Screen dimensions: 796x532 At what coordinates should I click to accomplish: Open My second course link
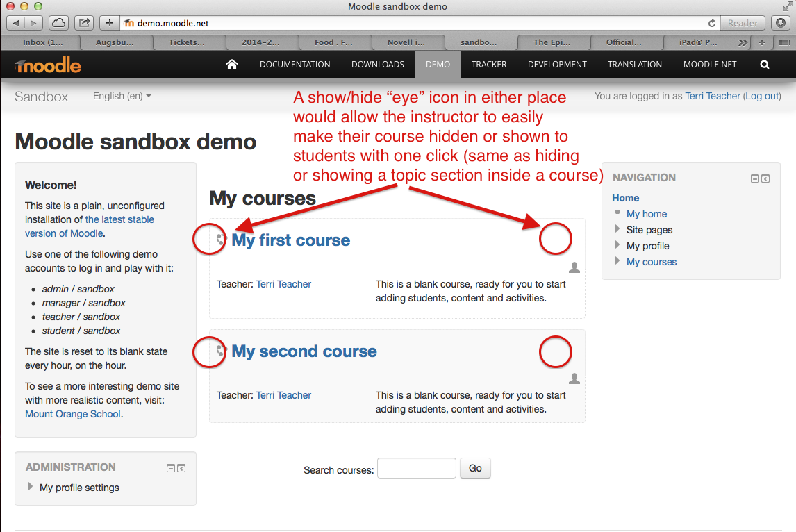[304, 351]
